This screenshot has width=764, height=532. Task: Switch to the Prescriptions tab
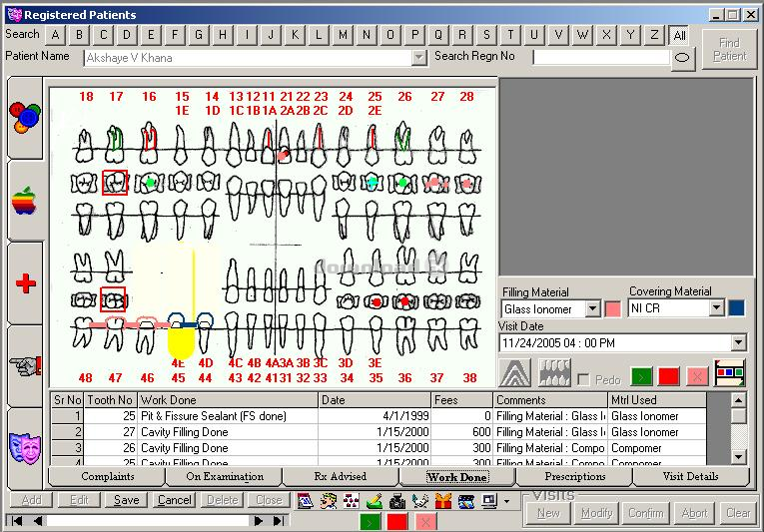574,476
